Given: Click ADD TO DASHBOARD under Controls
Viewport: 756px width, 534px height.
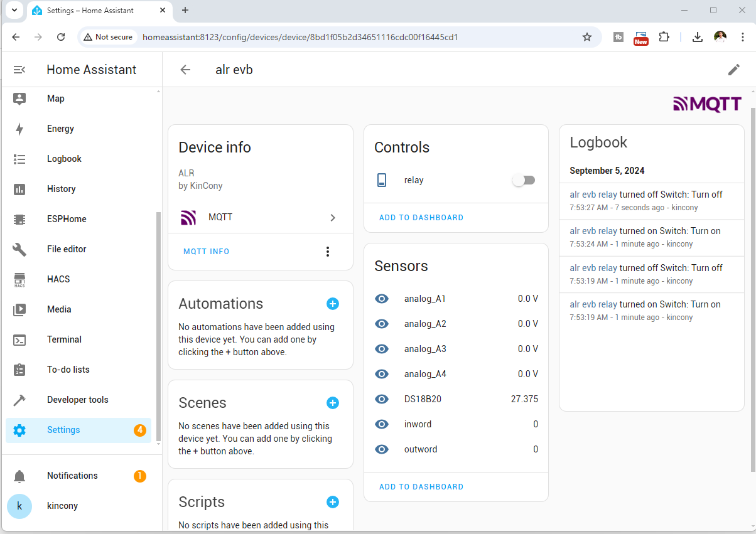Looking at the screenshot, I should click(x=421, y=218).
